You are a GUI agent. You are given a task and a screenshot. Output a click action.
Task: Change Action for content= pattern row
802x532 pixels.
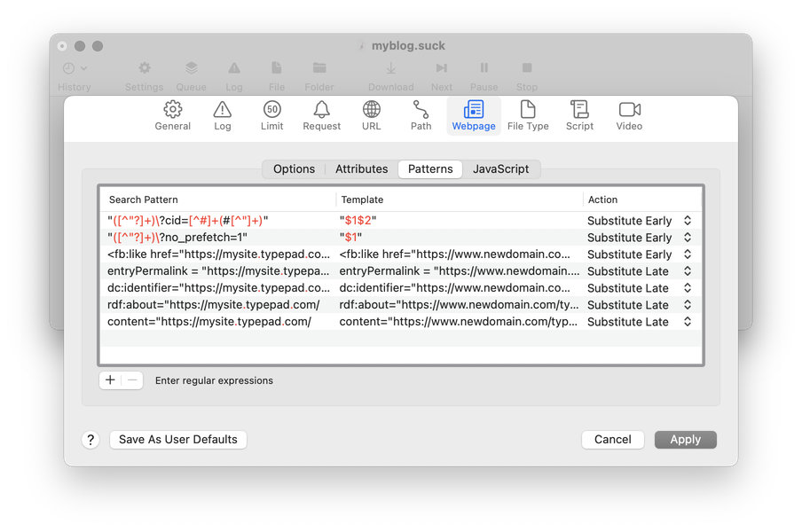[687, 322]
